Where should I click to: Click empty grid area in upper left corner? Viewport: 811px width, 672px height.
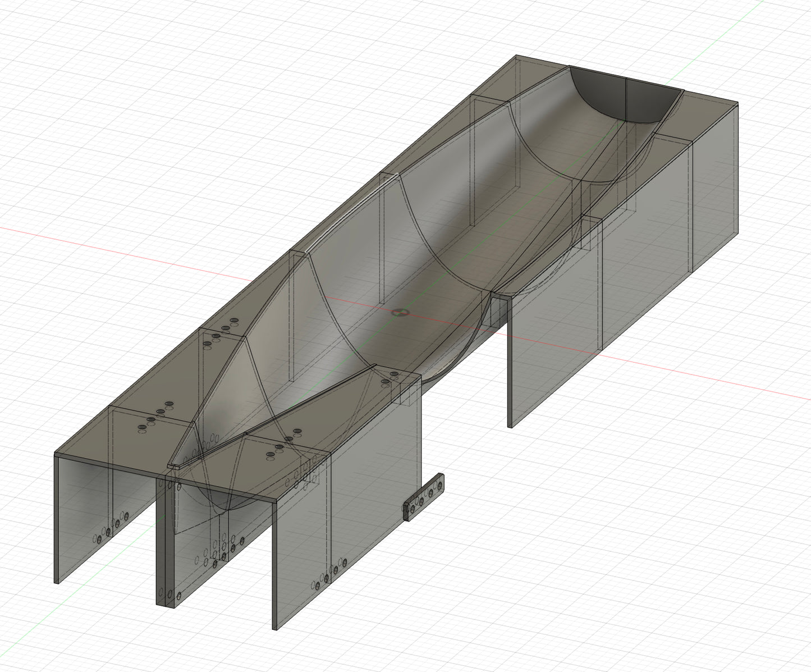click(x=84, y=67)
